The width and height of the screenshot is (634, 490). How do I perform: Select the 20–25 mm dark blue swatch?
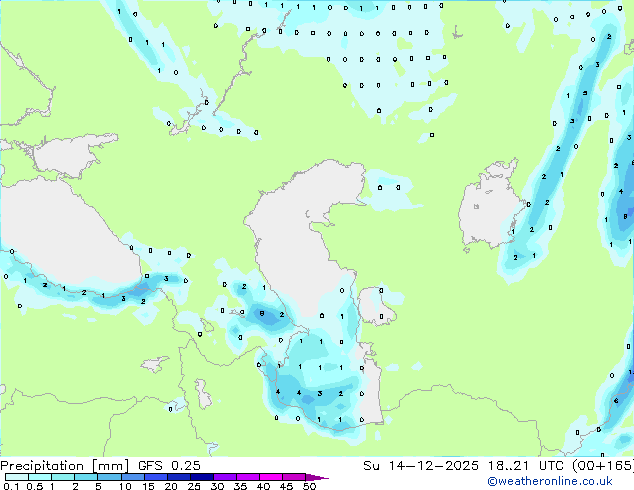click(178, 477)
